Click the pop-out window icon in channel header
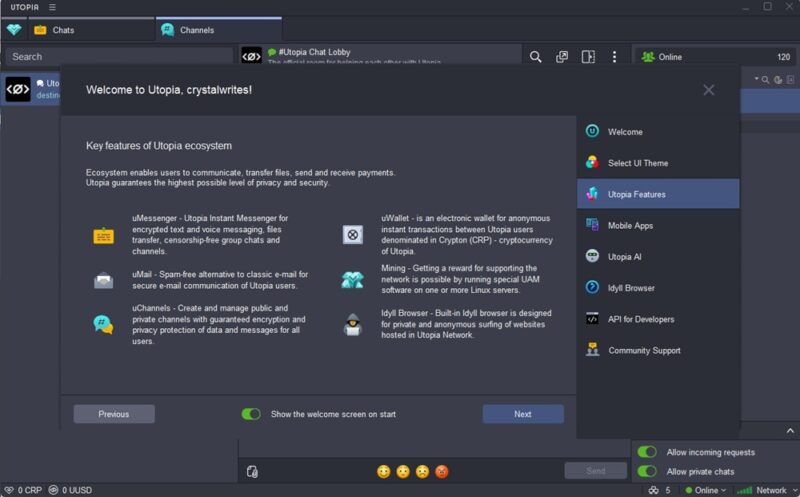 pos(562,57)
